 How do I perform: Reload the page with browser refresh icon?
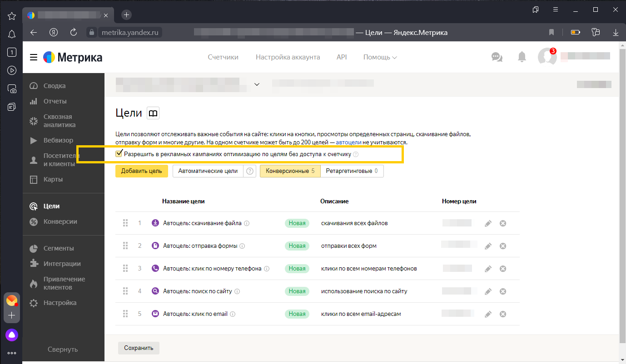(74, 32)
